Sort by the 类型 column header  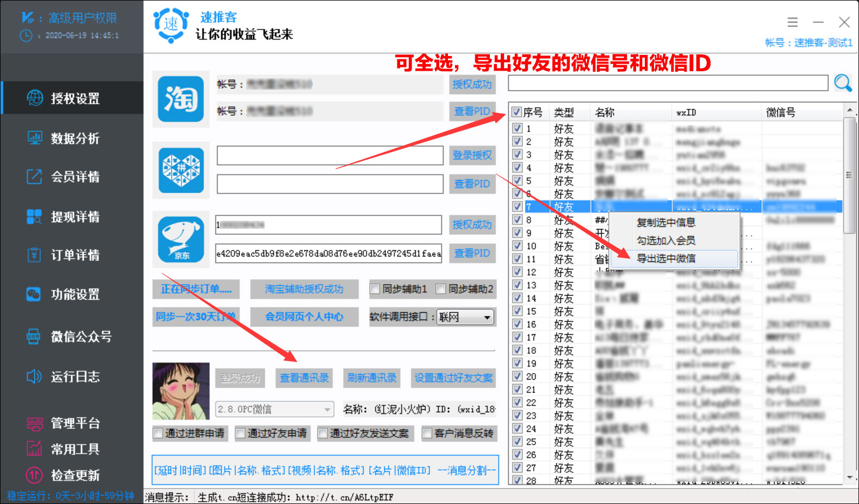pos(569,113)
